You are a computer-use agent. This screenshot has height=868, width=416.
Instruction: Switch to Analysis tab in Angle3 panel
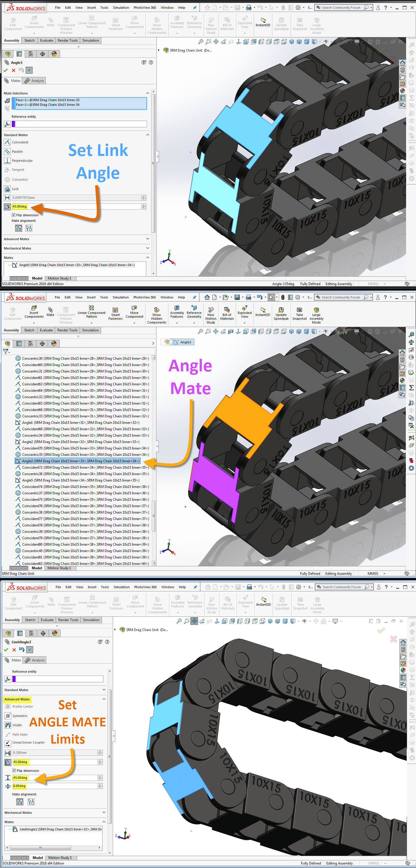[x=34, y=80]
